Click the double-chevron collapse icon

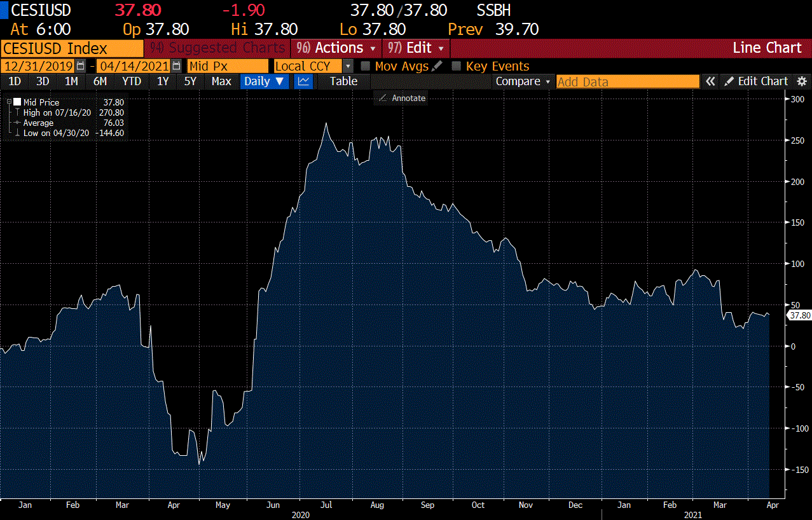click(710, 81)
